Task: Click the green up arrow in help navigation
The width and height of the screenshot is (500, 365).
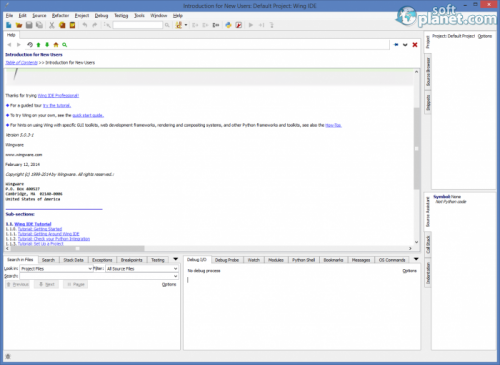Action: [x=38, y=45]
